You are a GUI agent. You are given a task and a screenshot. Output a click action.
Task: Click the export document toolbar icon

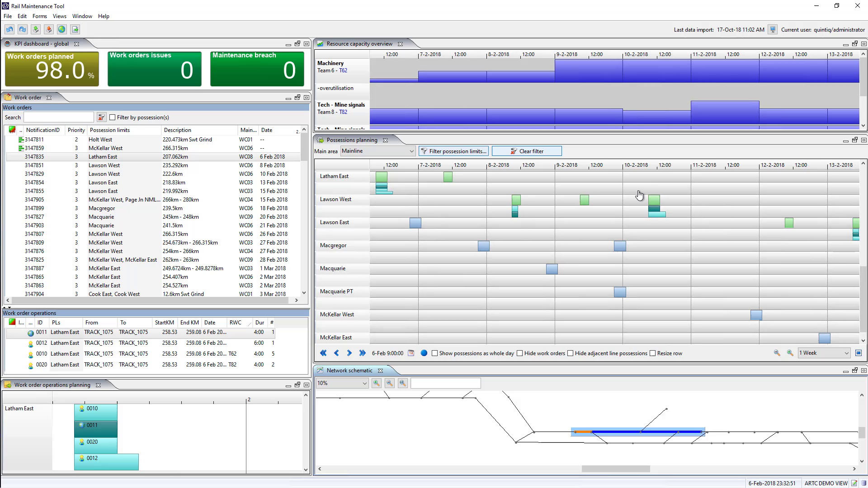[x=75, y=29]
